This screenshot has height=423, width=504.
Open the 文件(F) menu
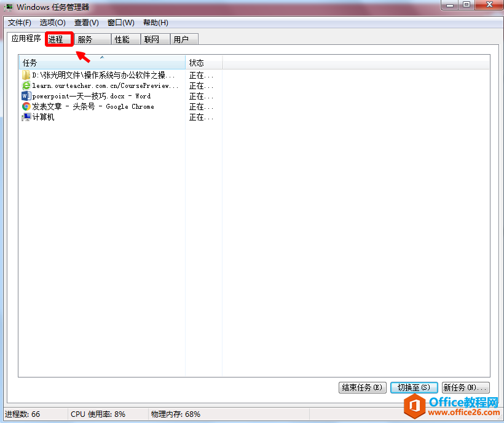pyautogui.click(x=20, y=23)
